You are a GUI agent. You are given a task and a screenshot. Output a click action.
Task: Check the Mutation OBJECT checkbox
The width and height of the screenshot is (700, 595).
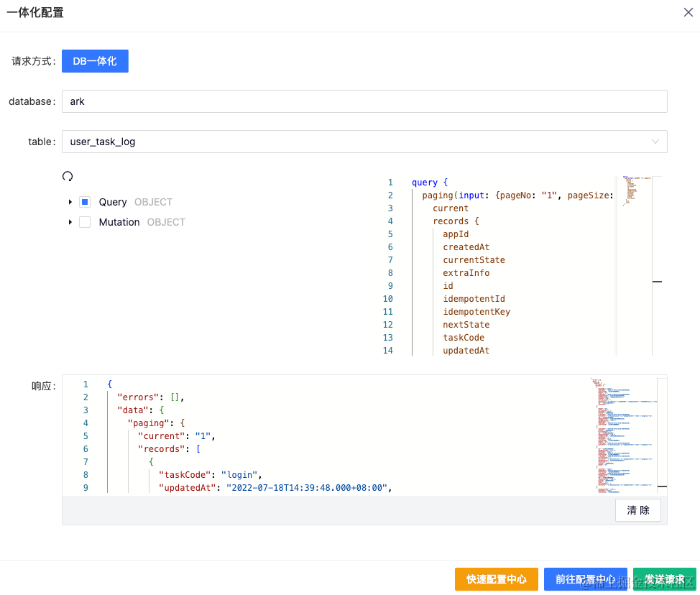click(85, 222)
